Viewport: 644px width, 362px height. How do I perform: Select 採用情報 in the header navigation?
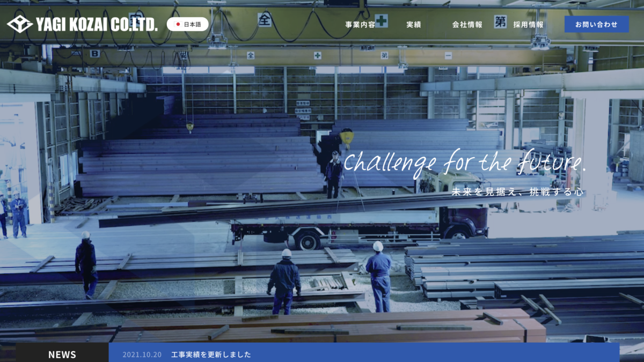coord(528,24)
